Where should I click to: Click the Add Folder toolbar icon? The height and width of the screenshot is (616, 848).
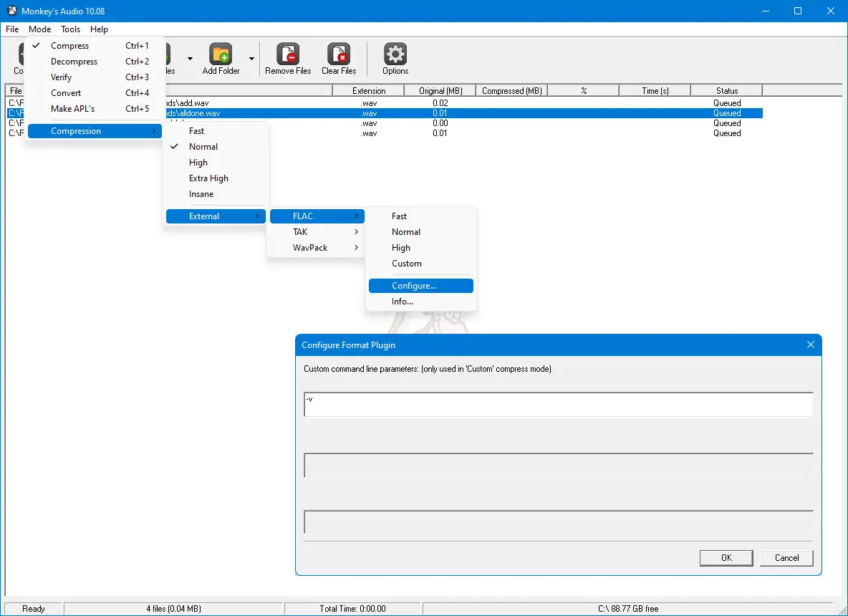(221, 54)
